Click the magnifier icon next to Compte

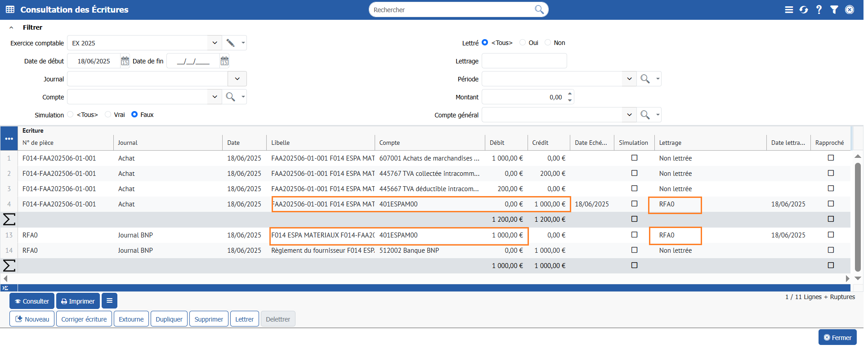230,97
